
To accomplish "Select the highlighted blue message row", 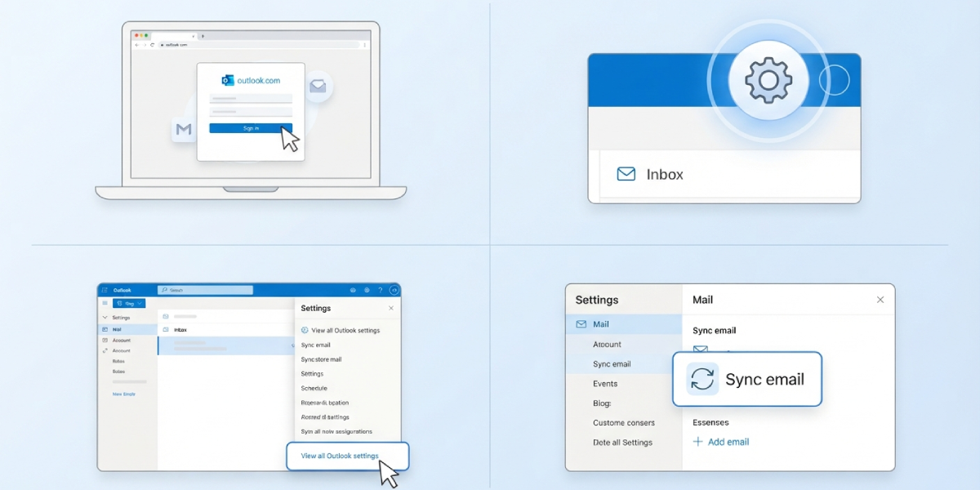I will pyautogui.click(x=226, y=345).
